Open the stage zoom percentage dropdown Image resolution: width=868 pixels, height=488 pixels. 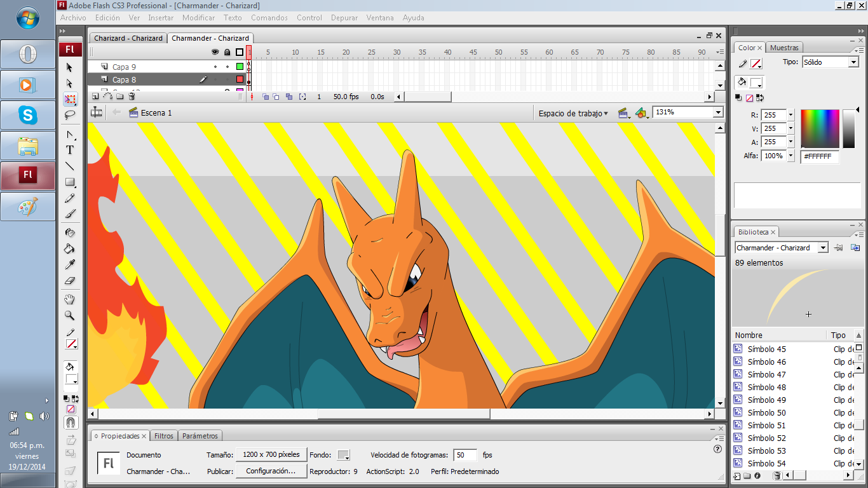tap(718, 112)
